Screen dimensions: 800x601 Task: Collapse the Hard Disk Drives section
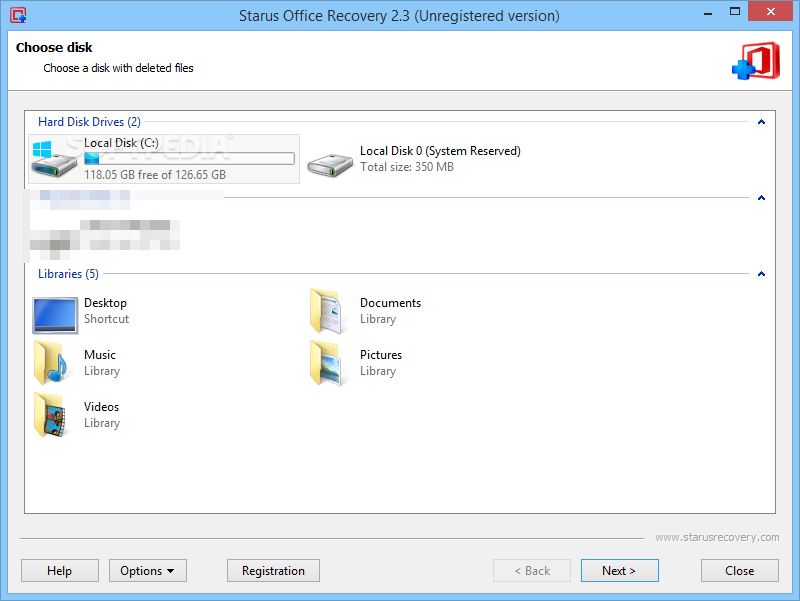pyautogui.click(x=761, y=122)
